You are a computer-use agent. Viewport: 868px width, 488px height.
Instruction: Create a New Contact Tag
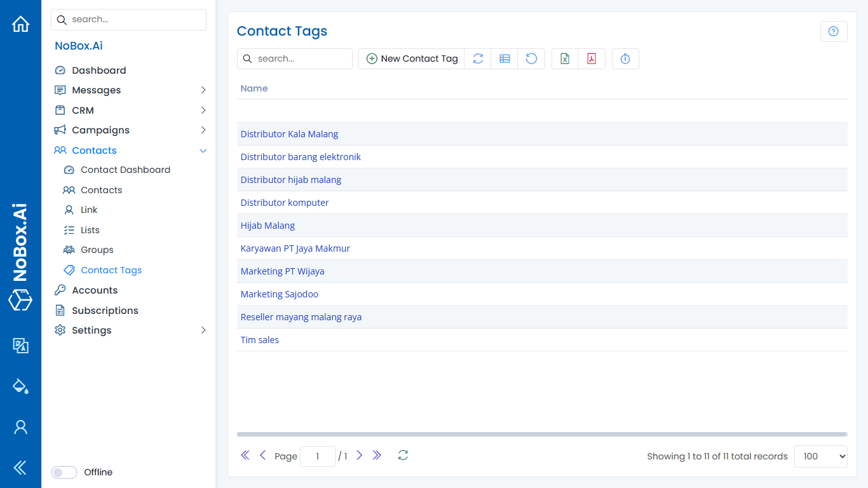[x=411, y=58]
